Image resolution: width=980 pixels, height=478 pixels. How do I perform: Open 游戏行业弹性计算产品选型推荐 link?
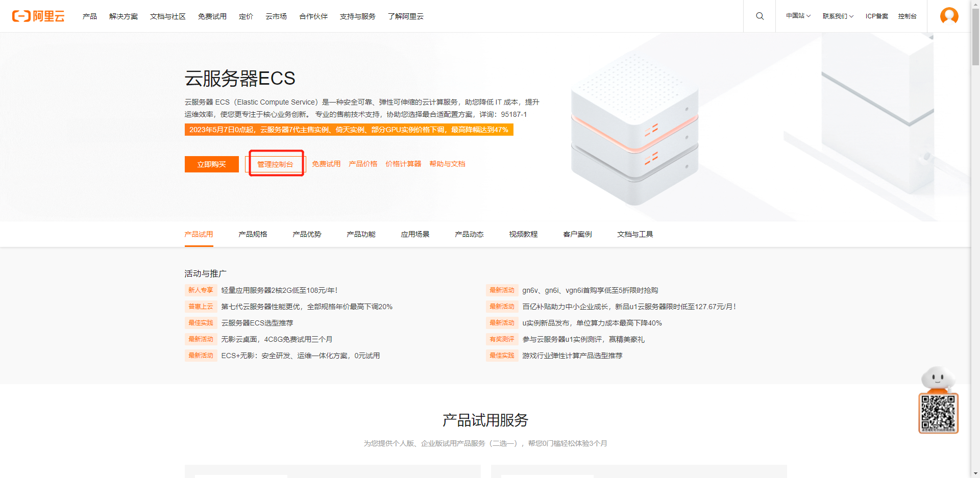click(x=572, y=356)
